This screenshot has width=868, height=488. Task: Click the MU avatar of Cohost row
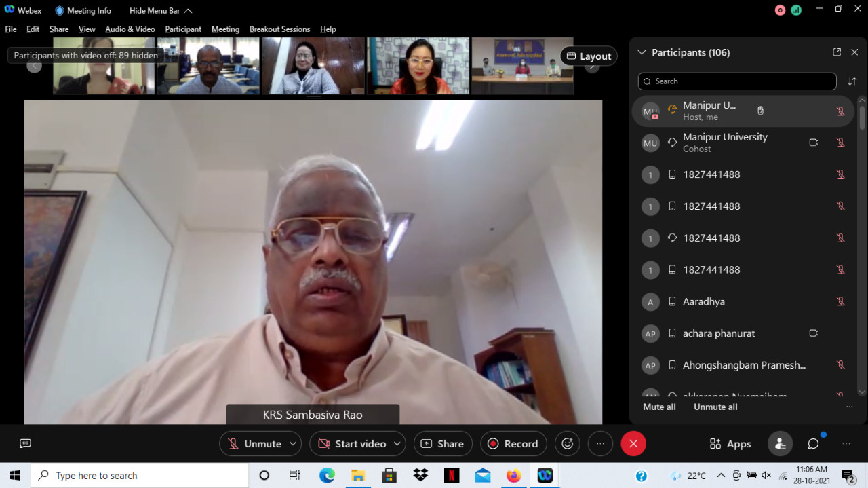click(650, 143)
